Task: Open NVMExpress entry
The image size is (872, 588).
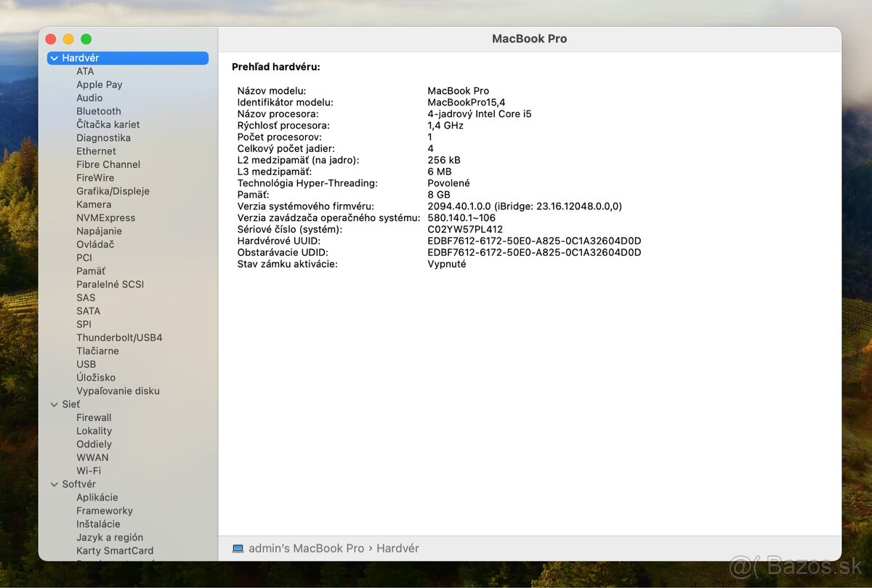Action: (x=106, y=218)
